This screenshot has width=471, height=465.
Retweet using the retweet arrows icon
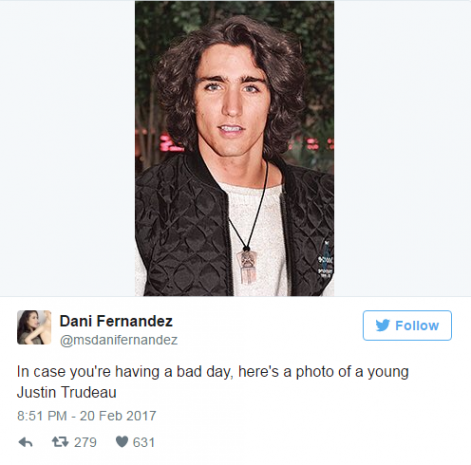(x=60, y=442)
